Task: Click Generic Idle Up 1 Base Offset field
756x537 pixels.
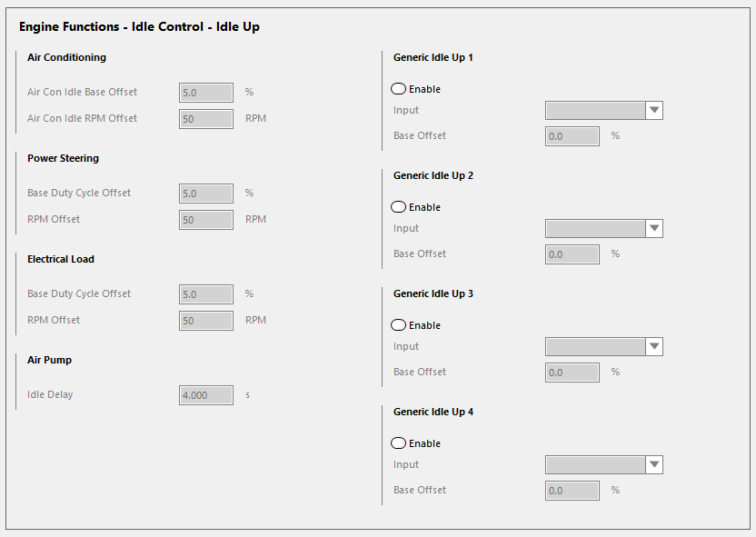Action: 572,136
